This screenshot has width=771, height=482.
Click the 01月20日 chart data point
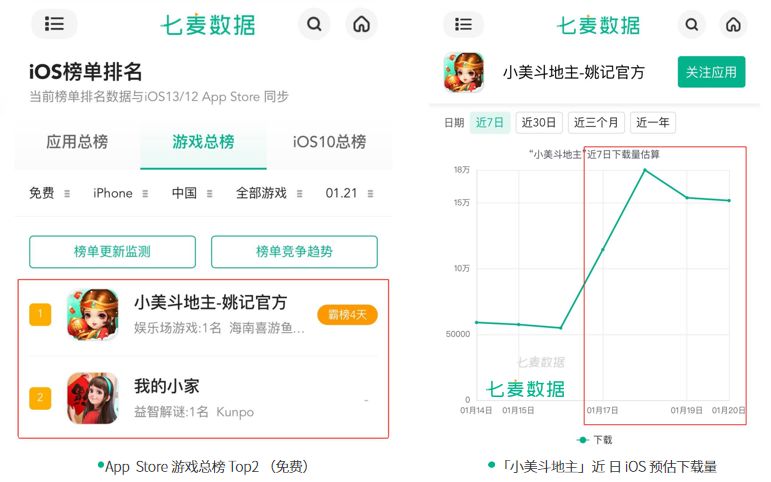729,201
